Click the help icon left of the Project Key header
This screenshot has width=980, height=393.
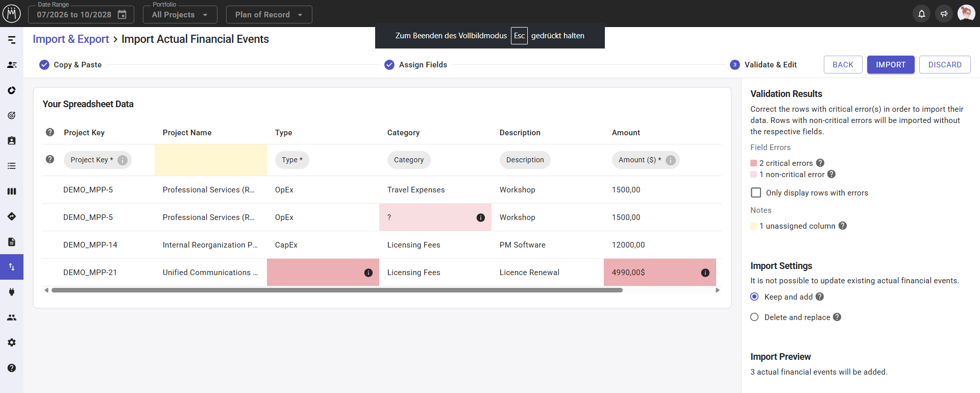[50, 132]
